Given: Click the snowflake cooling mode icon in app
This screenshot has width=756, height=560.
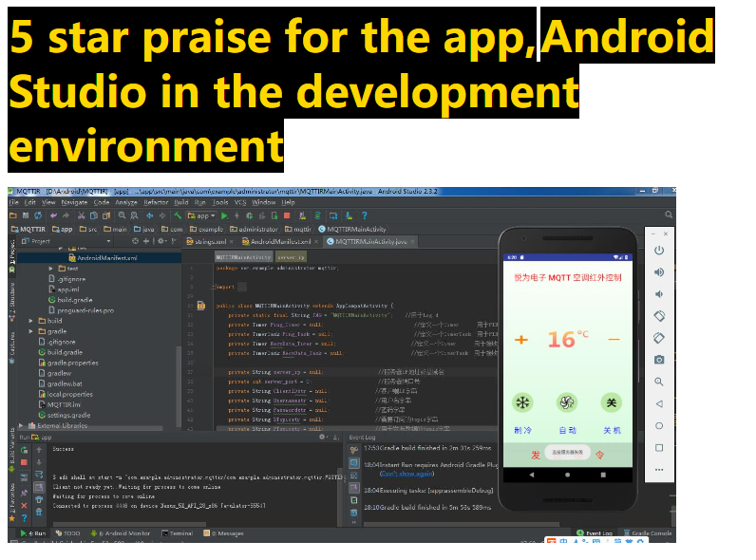Looking at the screenshot, I should pos(522,402).
